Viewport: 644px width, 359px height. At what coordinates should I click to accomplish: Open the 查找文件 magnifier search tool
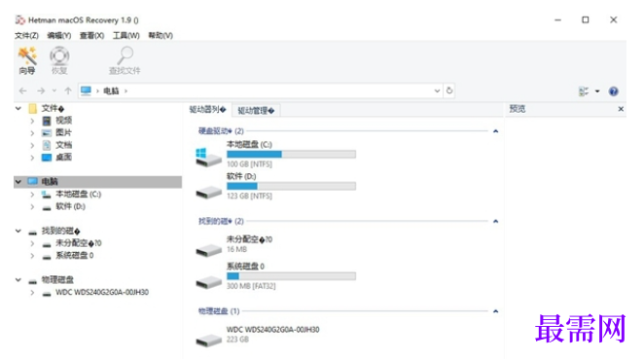pos(125,55)
